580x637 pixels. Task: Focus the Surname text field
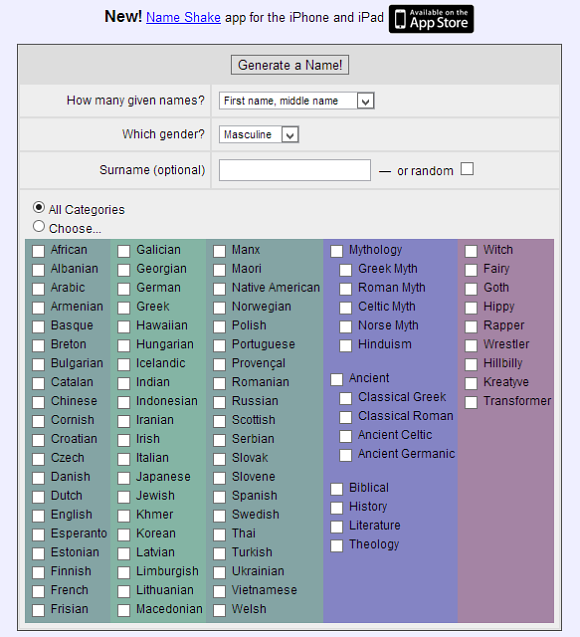click(x=294, y=170)
